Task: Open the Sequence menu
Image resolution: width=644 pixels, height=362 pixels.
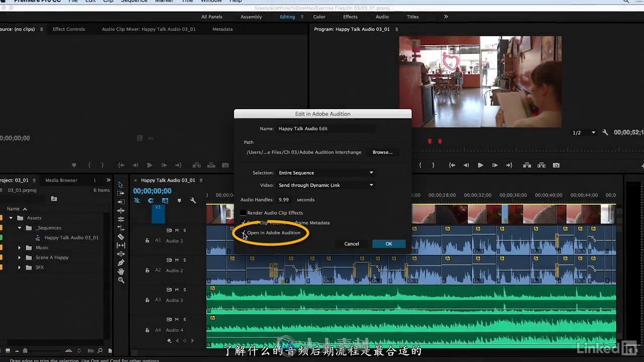Action: 134,2
